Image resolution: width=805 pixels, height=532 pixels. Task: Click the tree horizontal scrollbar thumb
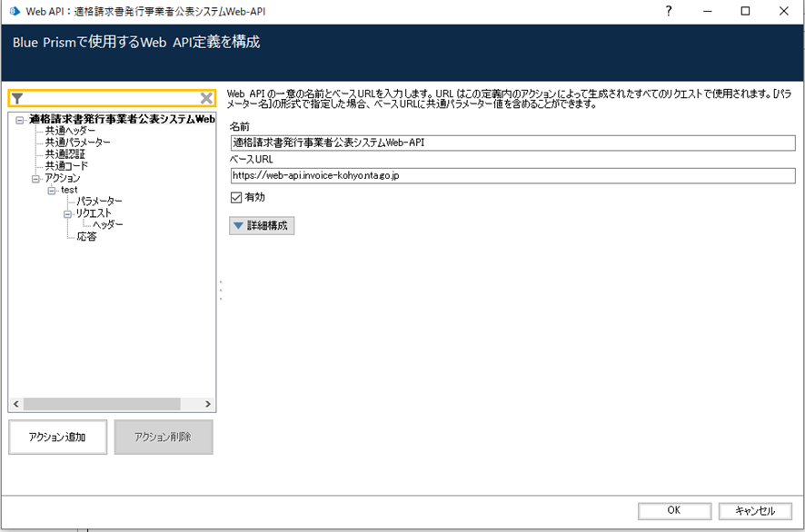[x=102, y=404]
